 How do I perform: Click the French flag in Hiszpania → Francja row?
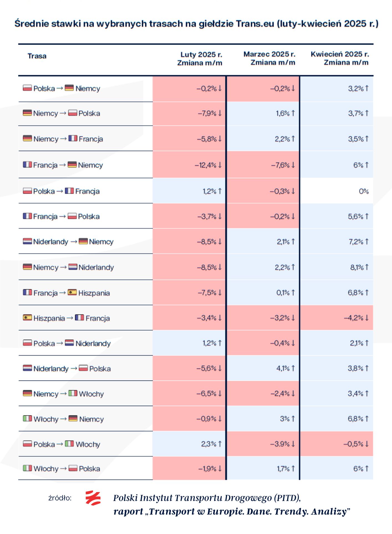pyautogui.click(x=79, y=318)
